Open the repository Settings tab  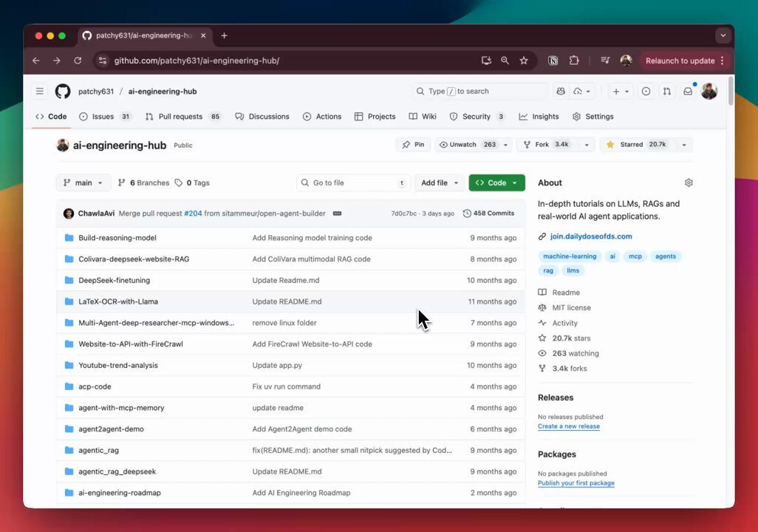[593, 117]
